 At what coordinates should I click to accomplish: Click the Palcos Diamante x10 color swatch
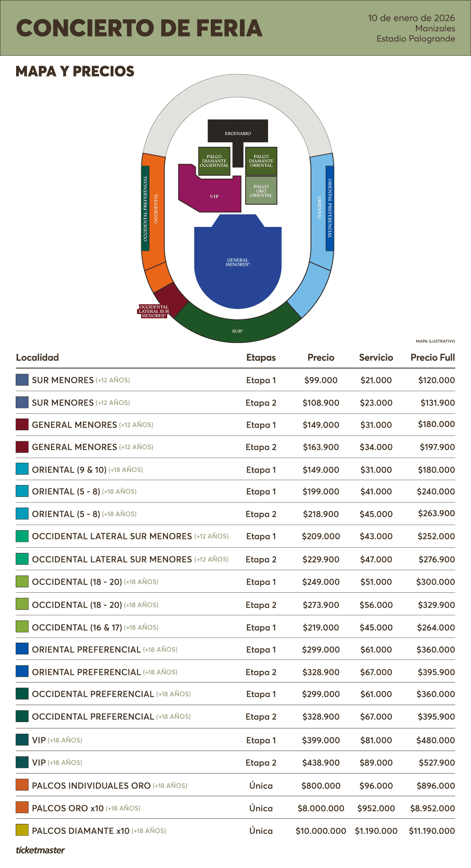click(22, 830)
